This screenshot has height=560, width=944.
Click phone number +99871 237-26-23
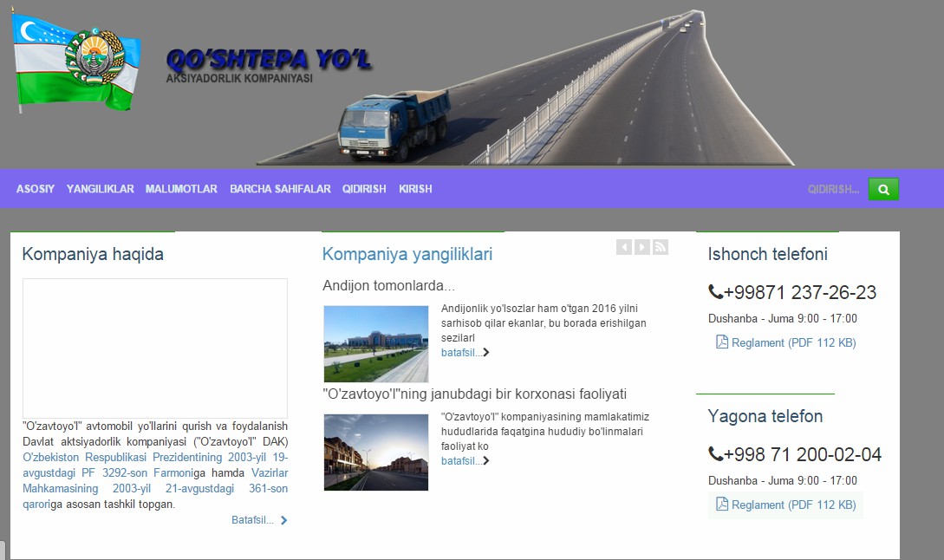[x=800, y=292]
